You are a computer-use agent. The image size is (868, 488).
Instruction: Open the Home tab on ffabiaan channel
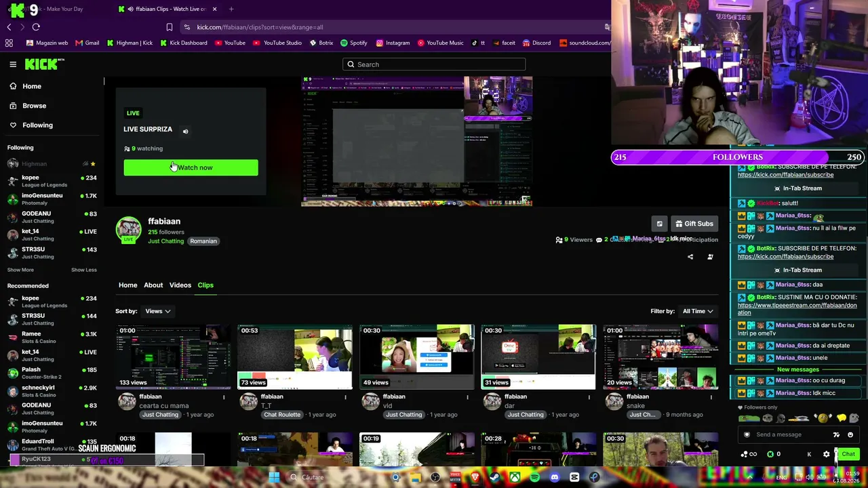coord(127,285)
